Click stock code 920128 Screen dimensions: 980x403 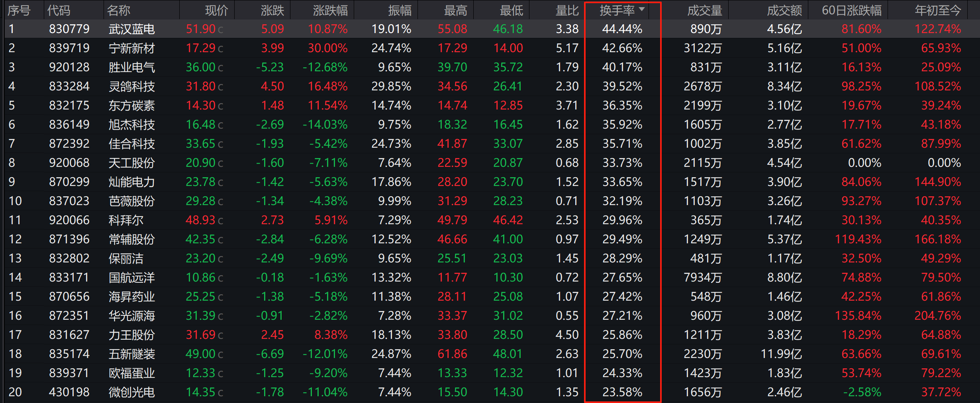(69, 67)
